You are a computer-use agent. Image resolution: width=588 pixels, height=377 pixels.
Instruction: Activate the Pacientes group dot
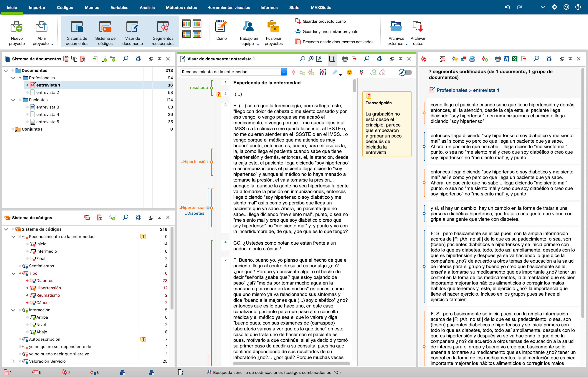tap(20, 100)
